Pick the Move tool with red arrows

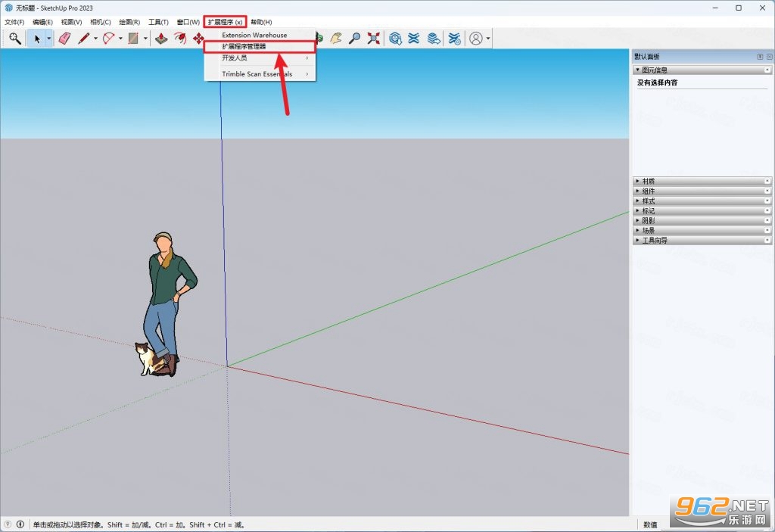(x=199, y=38)
